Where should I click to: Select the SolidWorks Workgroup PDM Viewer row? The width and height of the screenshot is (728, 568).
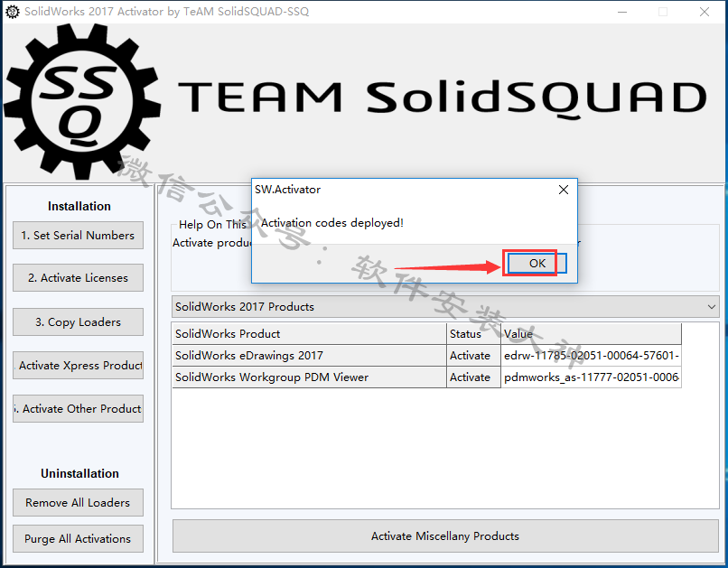(426, 377)
